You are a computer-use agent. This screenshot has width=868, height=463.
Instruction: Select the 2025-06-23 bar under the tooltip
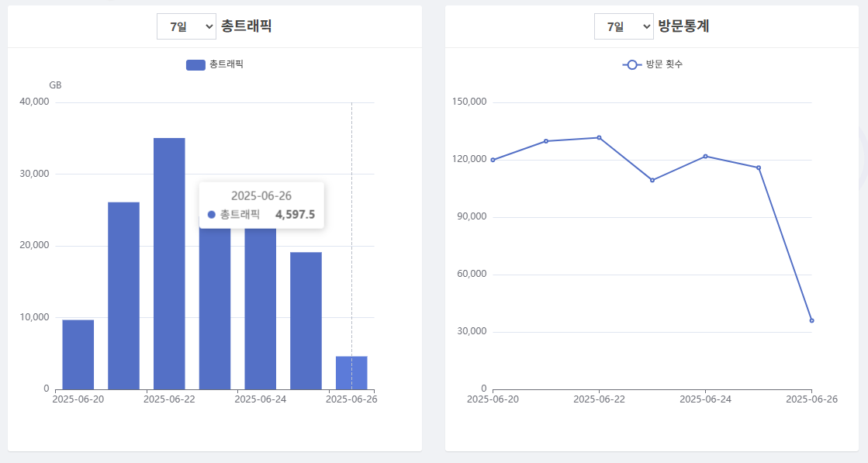tap(215, 310)
